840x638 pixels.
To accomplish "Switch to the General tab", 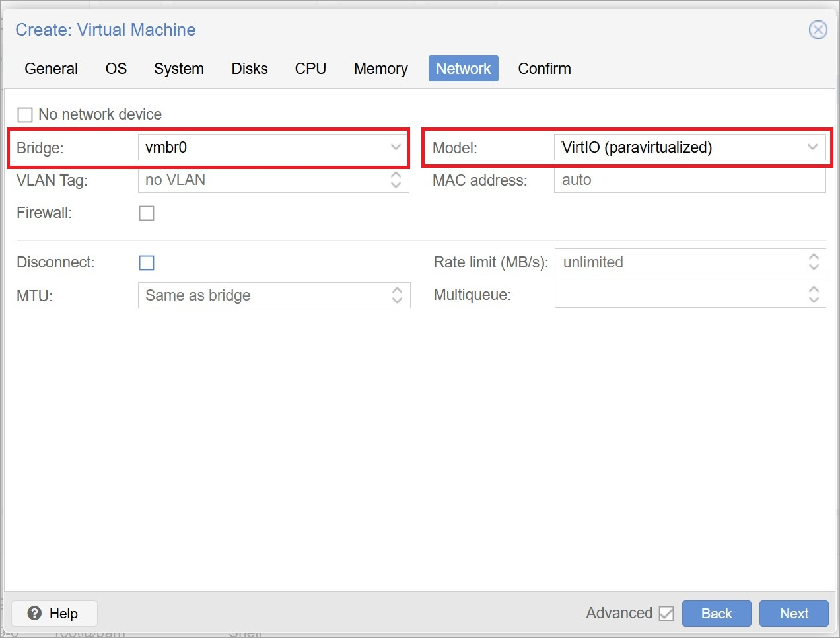I will [52, 69].
